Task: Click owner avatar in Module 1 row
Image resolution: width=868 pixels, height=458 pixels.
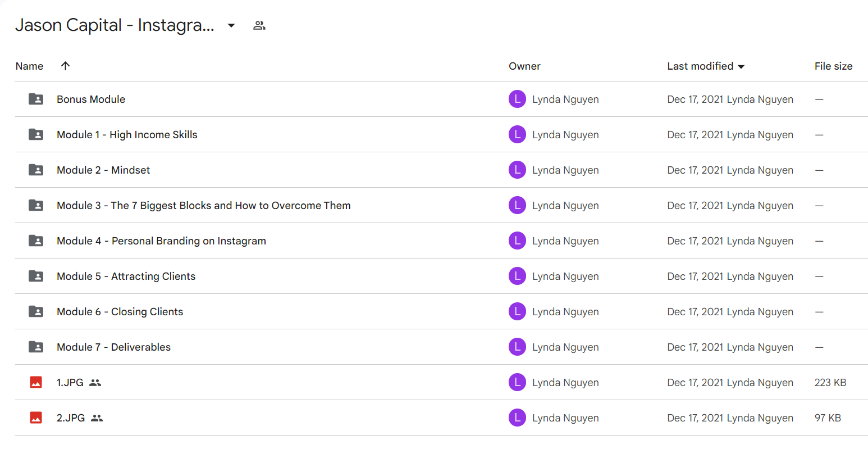Action: (x=517, y=134)
